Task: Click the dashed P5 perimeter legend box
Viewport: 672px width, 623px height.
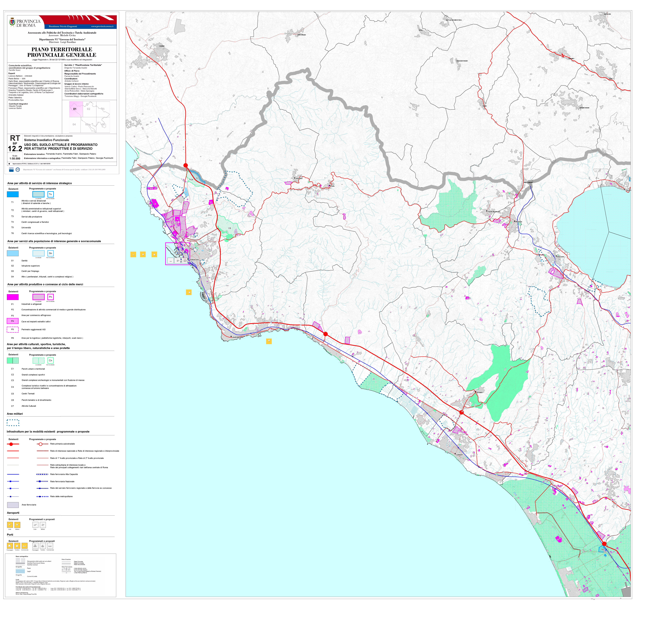Action: [x=13, y=330]
